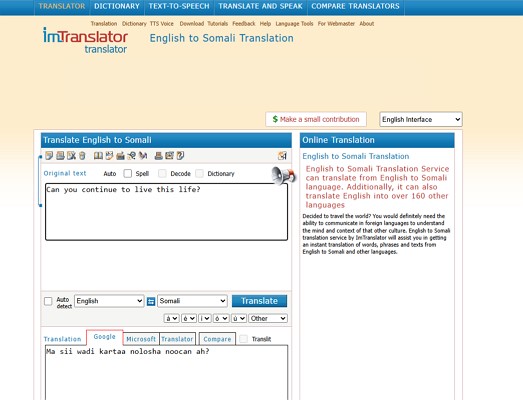Switch to the Google translation tab

104,337
